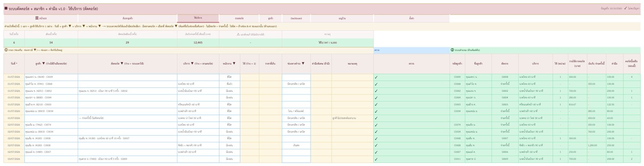This screenshot has height=166, width=644.
Task: Click the วันที่ * column header
Action: (14, 64)
